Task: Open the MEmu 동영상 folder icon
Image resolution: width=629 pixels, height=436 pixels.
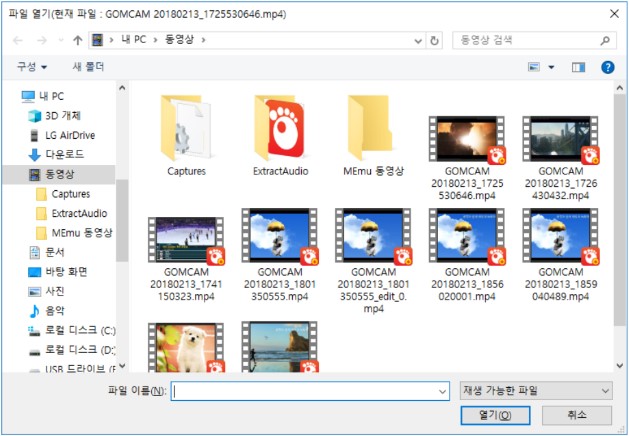Action: (x=372, y=128)
